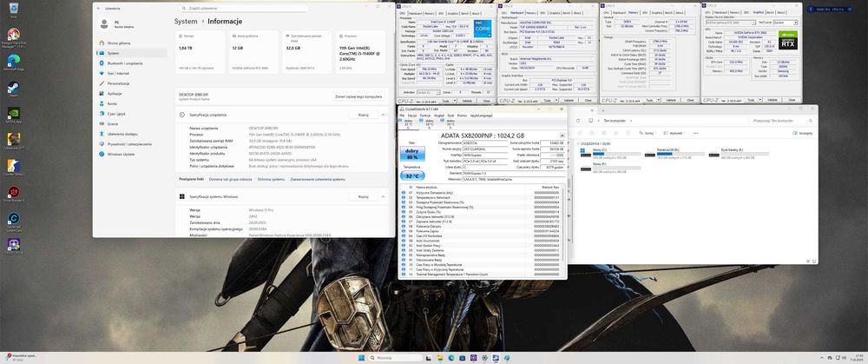Open Dysk menu in CrystalDiskInfo
The image size is (868, 364).
[450, 116]
